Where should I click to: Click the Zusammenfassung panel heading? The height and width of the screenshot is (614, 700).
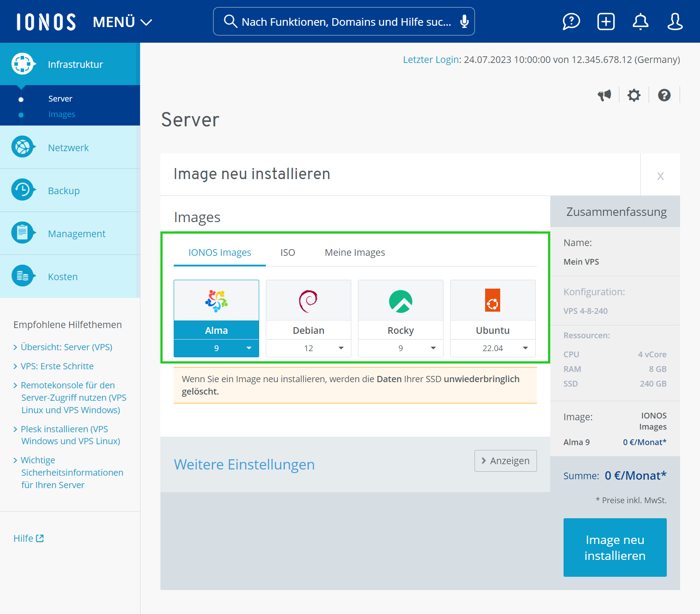pyautogui.click(x=616, y=211)
